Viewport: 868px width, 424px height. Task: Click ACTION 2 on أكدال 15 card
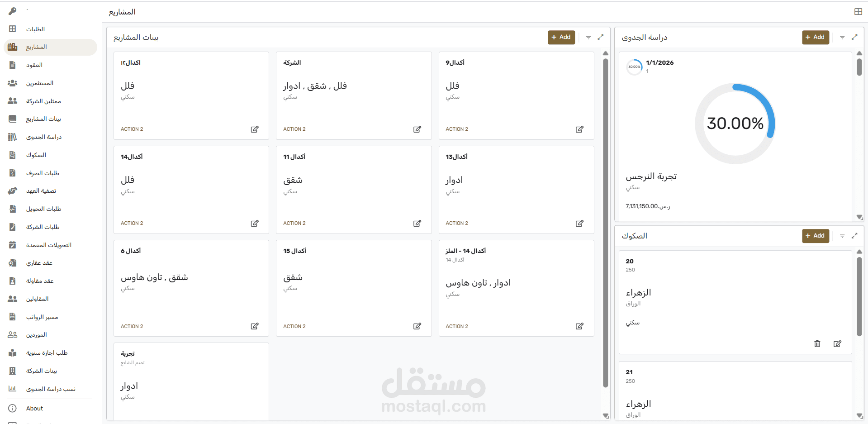[294, 326]
